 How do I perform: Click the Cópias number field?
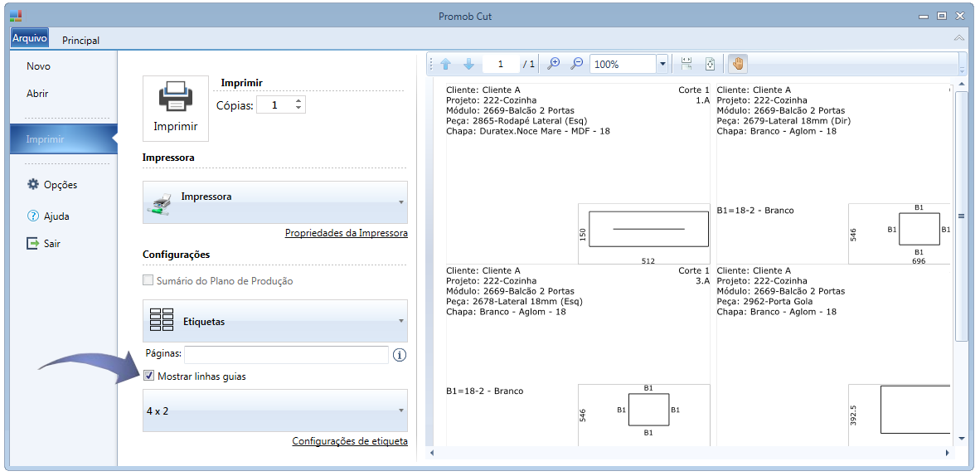click(x=275, y=105)
